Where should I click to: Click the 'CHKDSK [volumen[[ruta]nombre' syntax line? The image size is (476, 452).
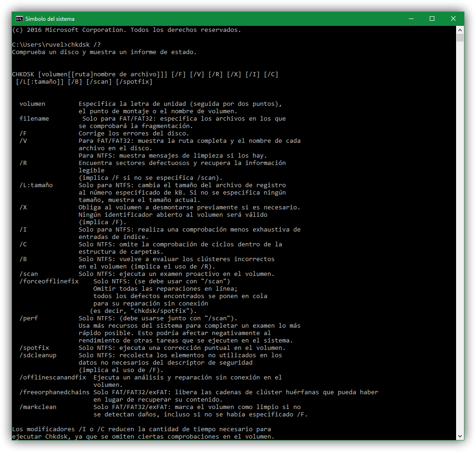pos(145,74)
